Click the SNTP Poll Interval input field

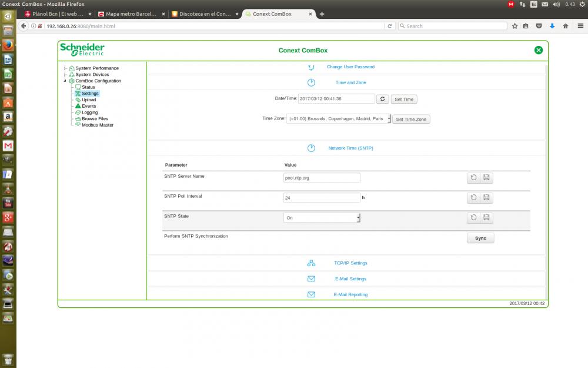[x=322, y=198]
